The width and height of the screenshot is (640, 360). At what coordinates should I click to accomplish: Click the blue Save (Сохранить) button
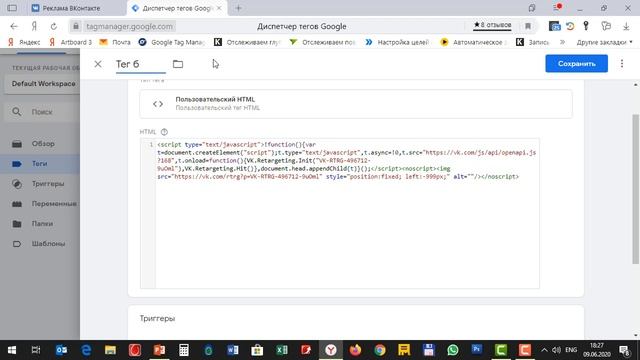pyautogui.click(x=576, y=64)
